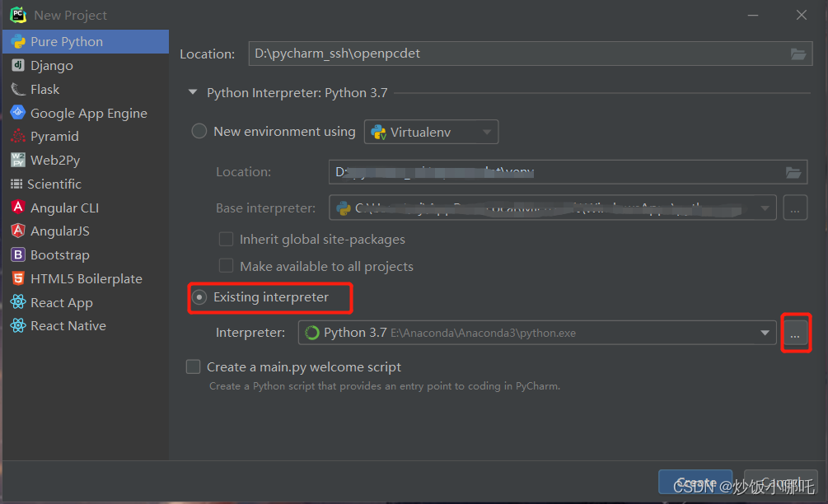Click the HTML5 Boilerplate shield icon
The height and width of the screenshot is (504, 828).
click(18, 278)
